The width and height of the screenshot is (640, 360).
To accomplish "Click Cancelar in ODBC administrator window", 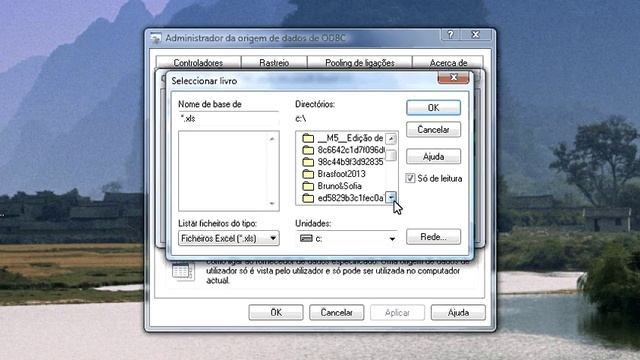I will pyautogui.click(x=336, y=313).
